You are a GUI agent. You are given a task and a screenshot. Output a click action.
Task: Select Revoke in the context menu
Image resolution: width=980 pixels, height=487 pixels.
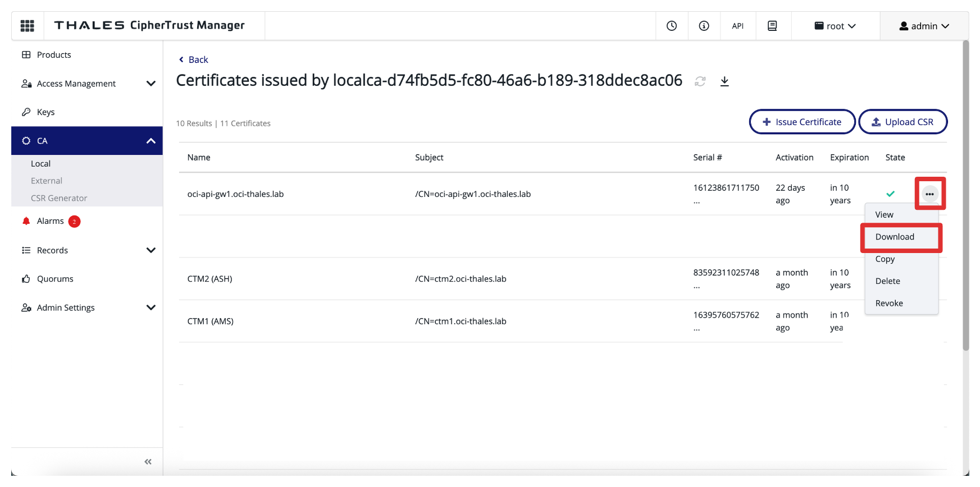pos(889,303)
